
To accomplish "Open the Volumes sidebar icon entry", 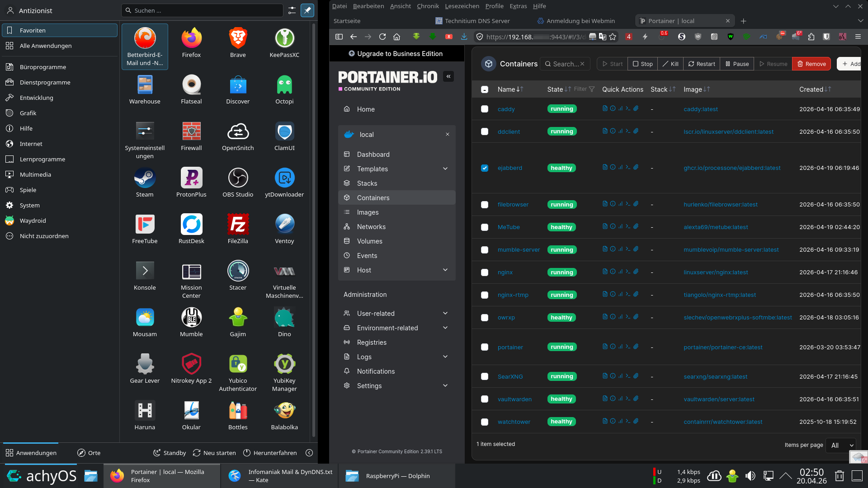I will pos(369,241).
